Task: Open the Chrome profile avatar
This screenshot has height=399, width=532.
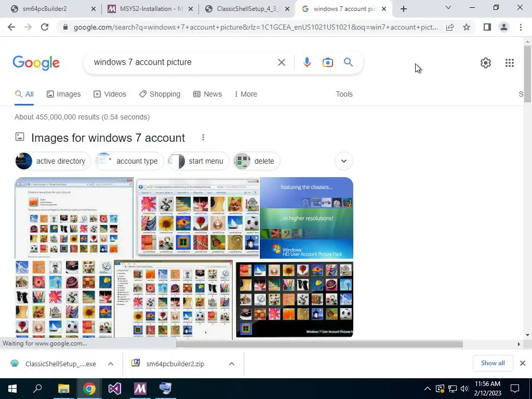Action: 504,27
